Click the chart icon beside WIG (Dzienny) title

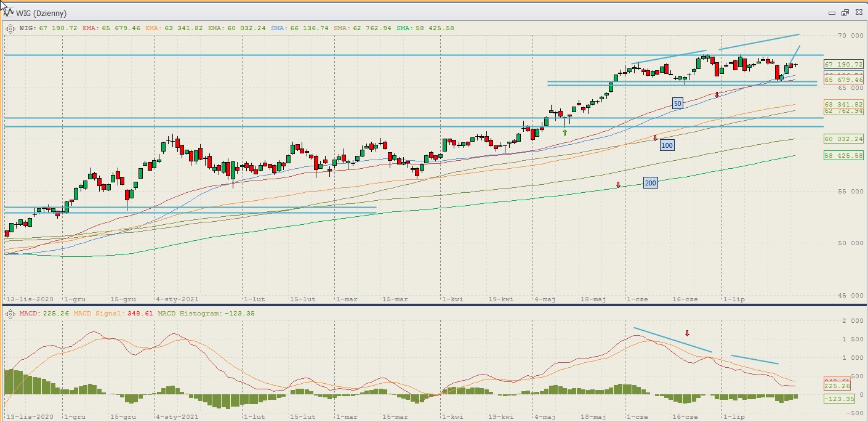click(x=9, y=13)
